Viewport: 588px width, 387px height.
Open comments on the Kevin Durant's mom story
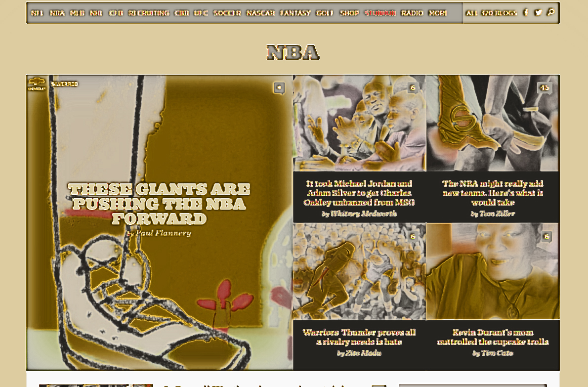click(546, 237)
